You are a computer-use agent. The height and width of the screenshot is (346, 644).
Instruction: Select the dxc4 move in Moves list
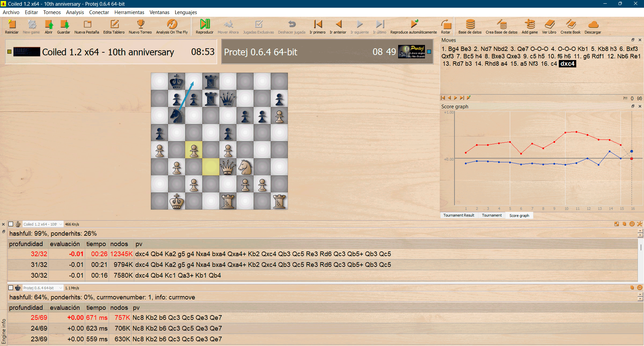coord(567,64)
